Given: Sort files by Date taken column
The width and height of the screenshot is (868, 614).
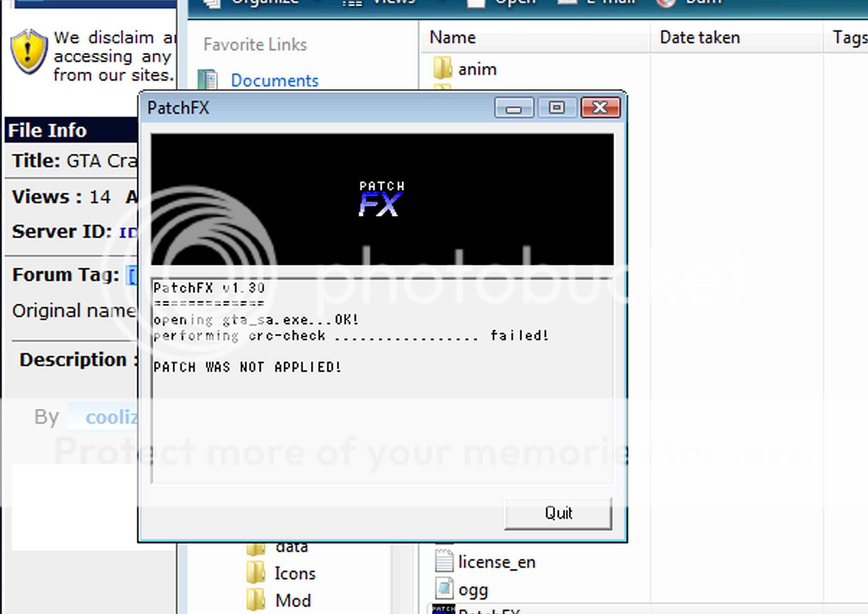Looking at the screenshot, I should coord(699,38).
